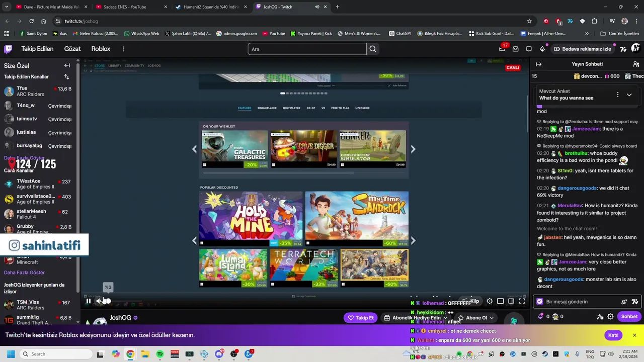This screenshot has width=644, height=362.
Task: Bookmark this page with the star icon
Action: [x=529, y=21]
